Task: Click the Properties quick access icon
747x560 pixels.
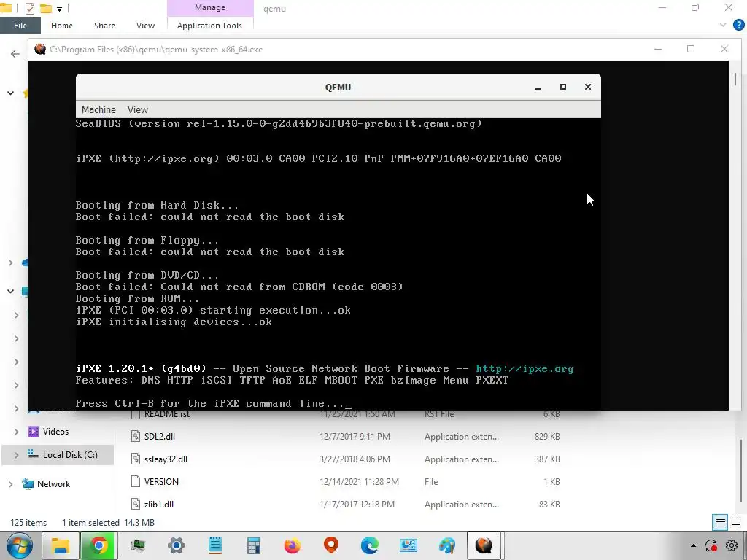Action: tap(29, 8)
